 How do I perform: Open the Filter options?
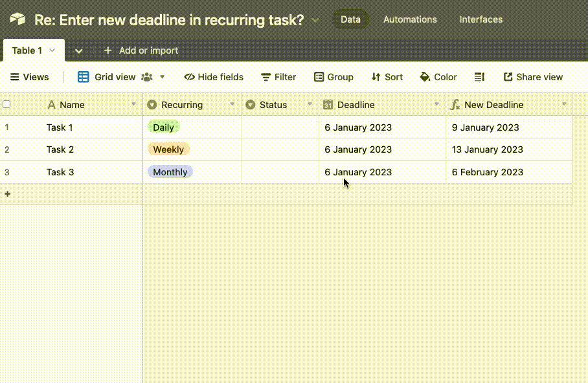point(278,77)
